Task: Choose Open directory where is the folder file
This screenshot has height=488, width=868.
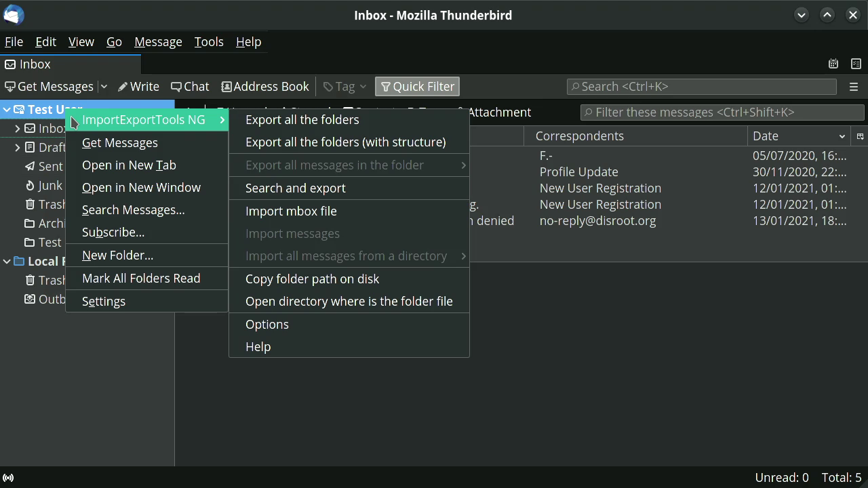Action: click(349, 302)
